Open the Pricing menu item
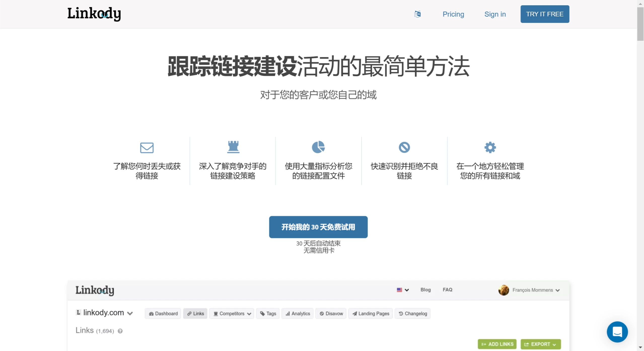Screen dimensions: 644x351 click(x=453, y=14)
